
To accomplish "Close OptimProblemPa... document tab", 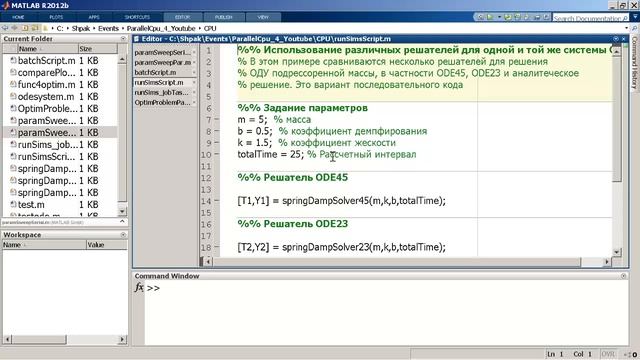I will (194, 102).
